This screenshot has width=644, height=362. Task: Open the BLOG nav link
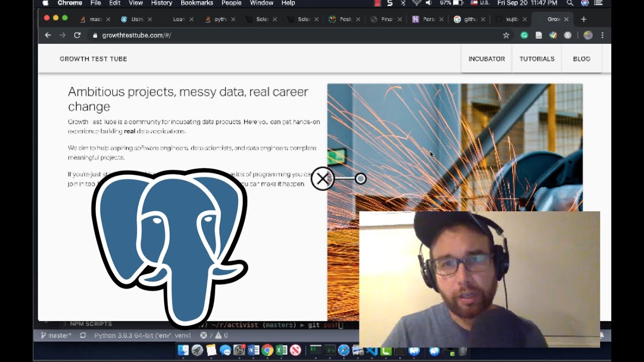[x=582, y=59]
